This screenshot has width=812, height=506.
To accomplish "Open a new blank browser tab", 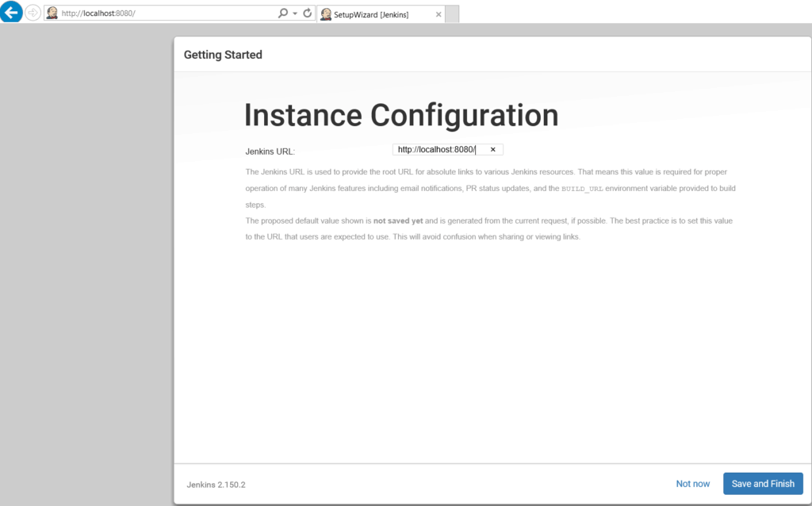I will [452, 14].
